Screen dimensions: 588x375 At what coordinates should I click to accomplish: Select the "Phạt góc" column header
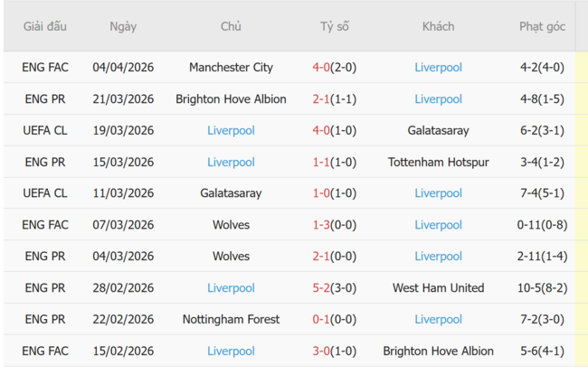(542, 27)
